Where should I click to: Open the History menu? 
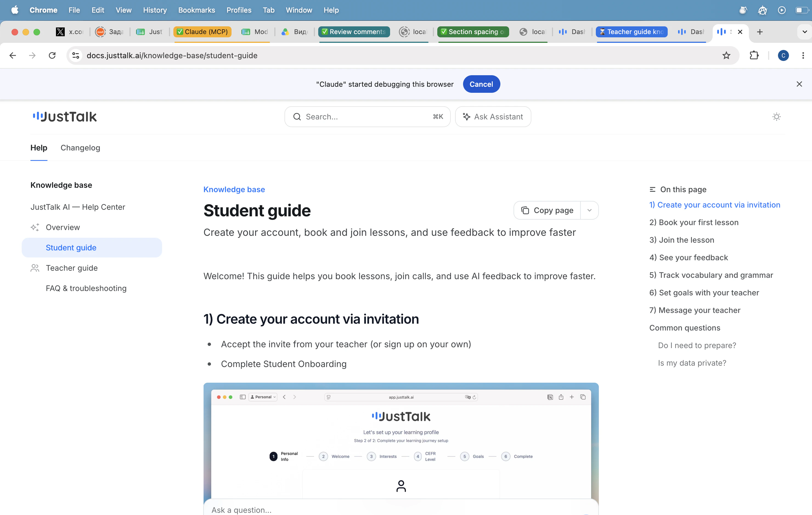[x=155, y=10]
